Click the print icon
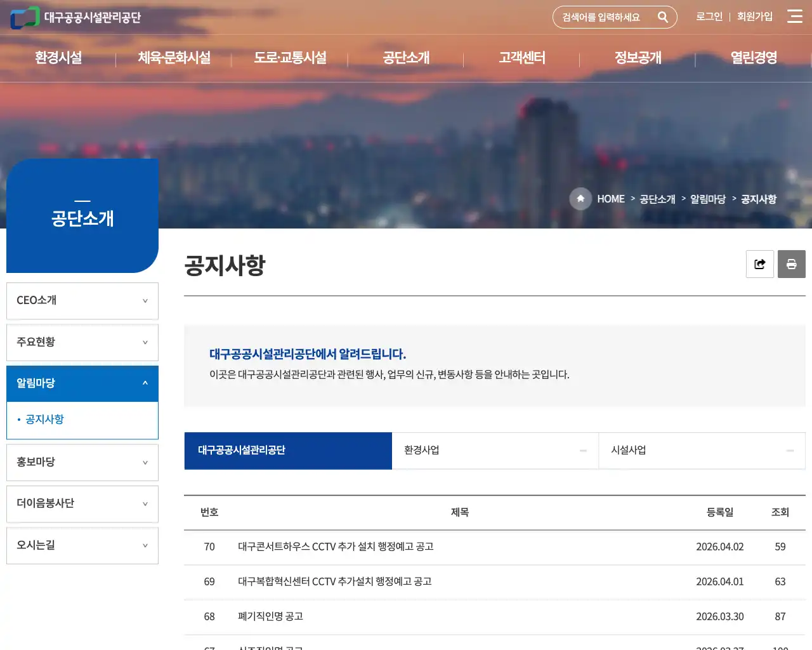Screen dimensions: 812x650 tap(791, 264)
